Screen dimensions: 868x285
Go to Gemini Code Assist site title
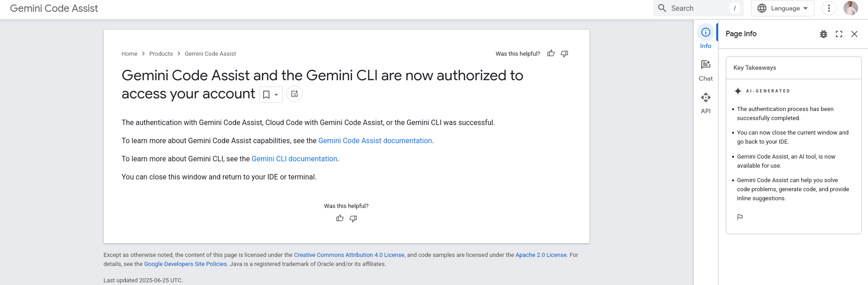tap(54, 8)
